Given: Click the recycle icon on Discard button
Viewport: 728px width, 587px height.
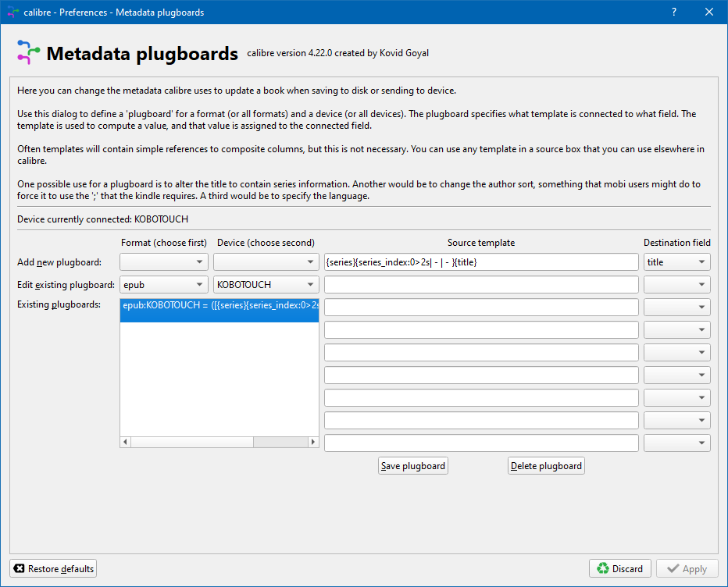Looking at the screenshot, I should (x=603, y=568).
